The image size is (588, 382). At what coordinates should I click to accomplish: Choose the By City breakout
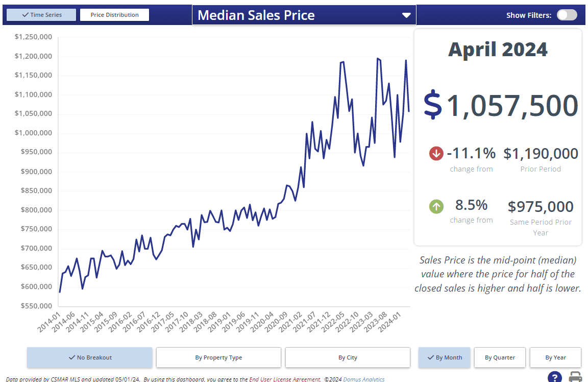(x=348, y=357)
